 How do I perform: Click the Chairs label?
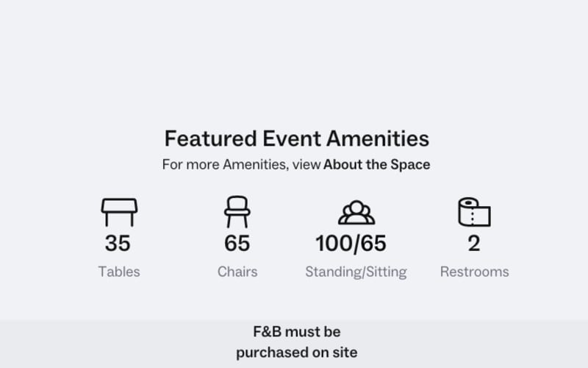[x=237, y=272]
